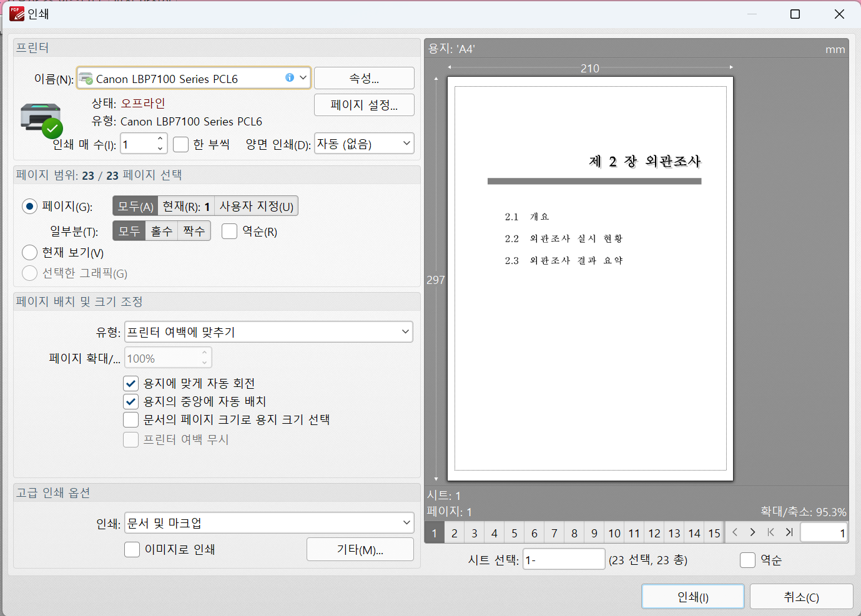Jump to last preview page
The image size is (861, 616).
point(789,532)
